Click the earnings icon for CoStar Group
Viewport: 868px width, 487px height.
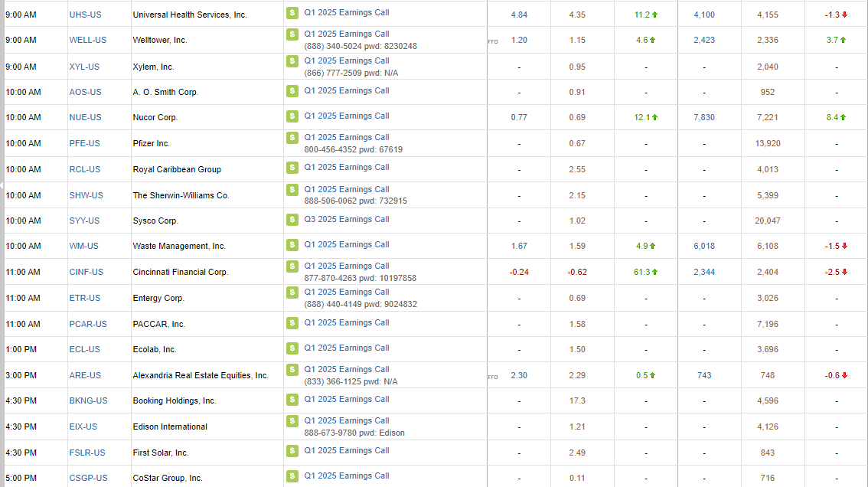[x=292, y=476]
